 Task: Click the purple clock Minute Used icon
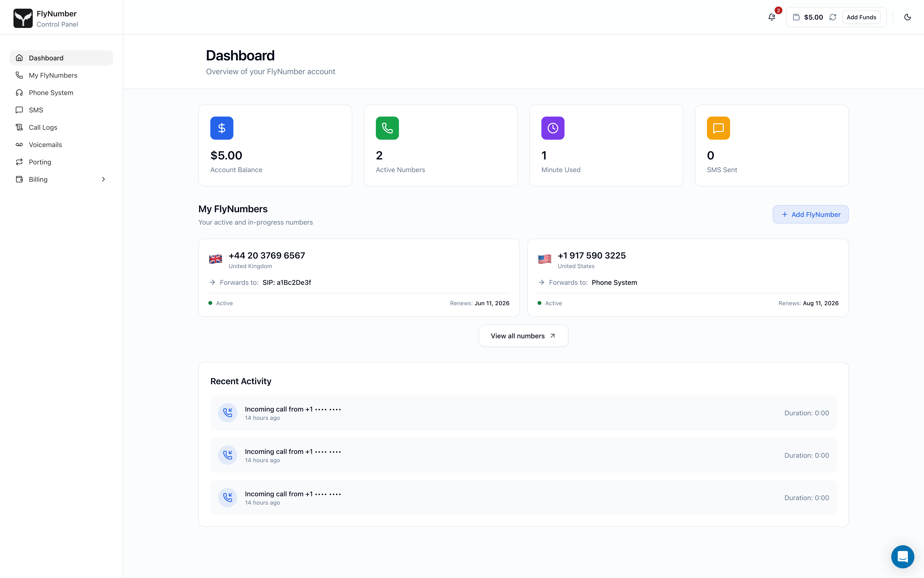[x=553, y=128]
